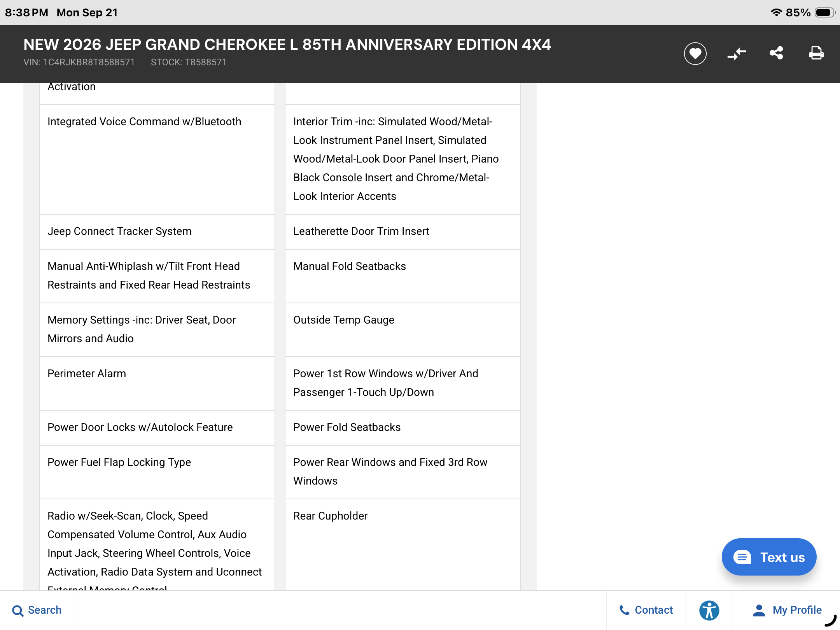The width and height of the screenshot is (840, 630).
Task: Select 'Power Fold Seatbacks' cell
Action: pyautogui.click(x=403, y=428)
